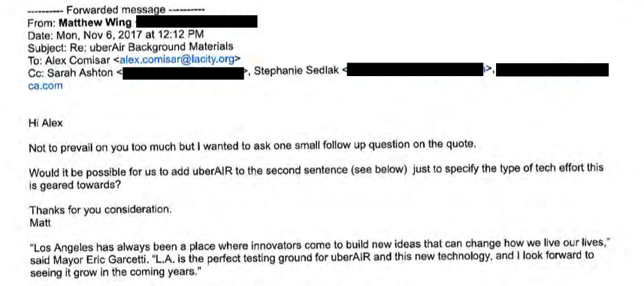
Task: Open the alex.comisar@lacity.org email link
Action: click(177, 60)
